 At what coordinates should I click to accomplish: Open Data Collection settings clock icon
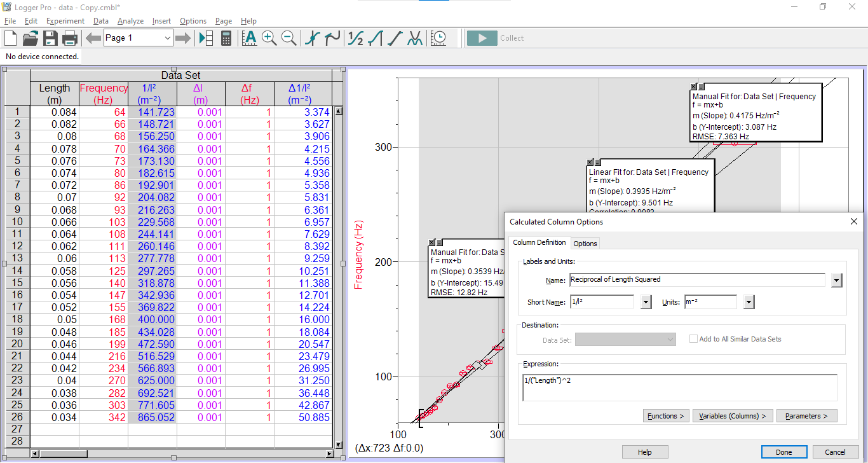pyautogui.click(x=438, y=38)
